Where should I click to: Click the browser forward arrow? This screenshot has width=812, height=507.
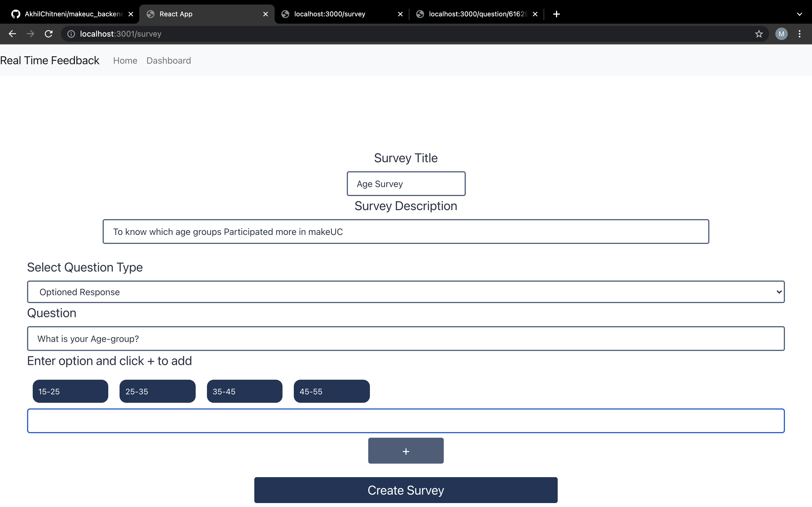[x=30, y=34]
